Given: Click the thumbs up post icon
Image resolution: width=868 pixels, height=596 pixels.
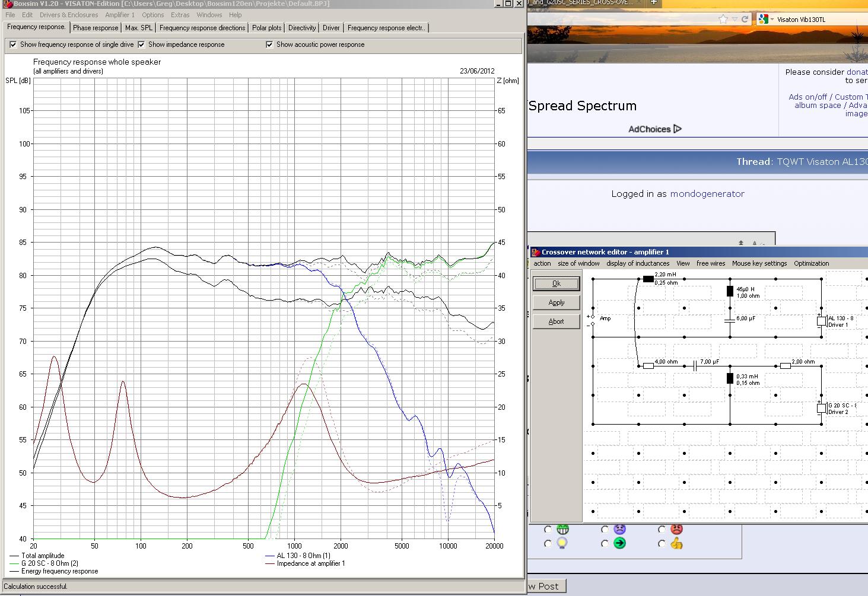Looking at the screenshot, I should point(676,543).
